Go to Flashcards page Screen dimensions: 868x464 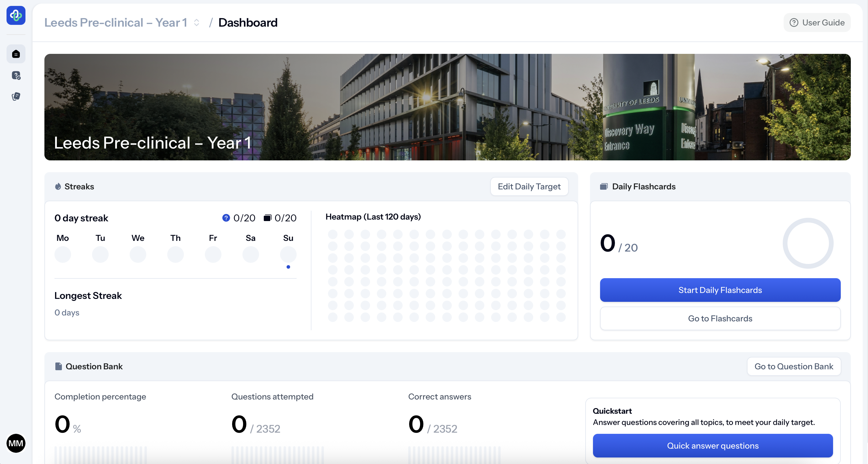coord(720,318)
